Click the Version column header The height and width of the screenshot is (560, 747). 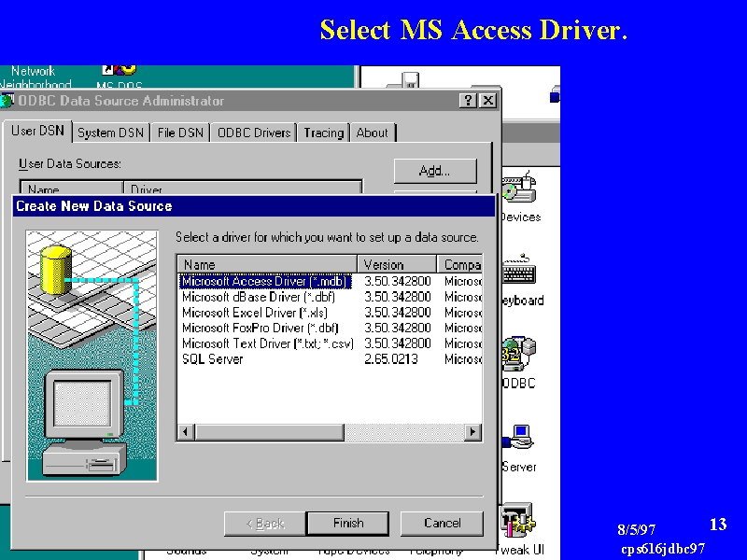coord(397,265)
